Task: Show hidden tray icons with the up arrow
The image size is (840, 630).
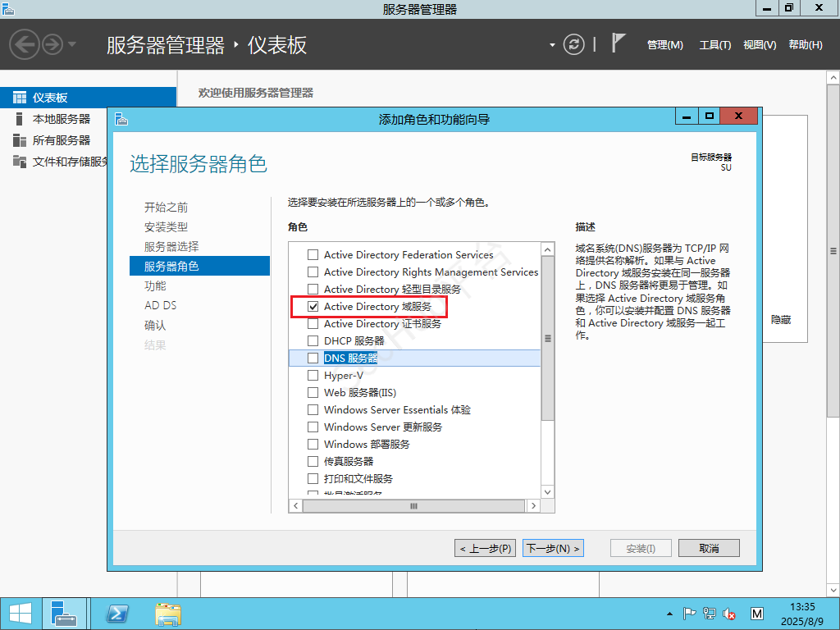Action: 669,613
